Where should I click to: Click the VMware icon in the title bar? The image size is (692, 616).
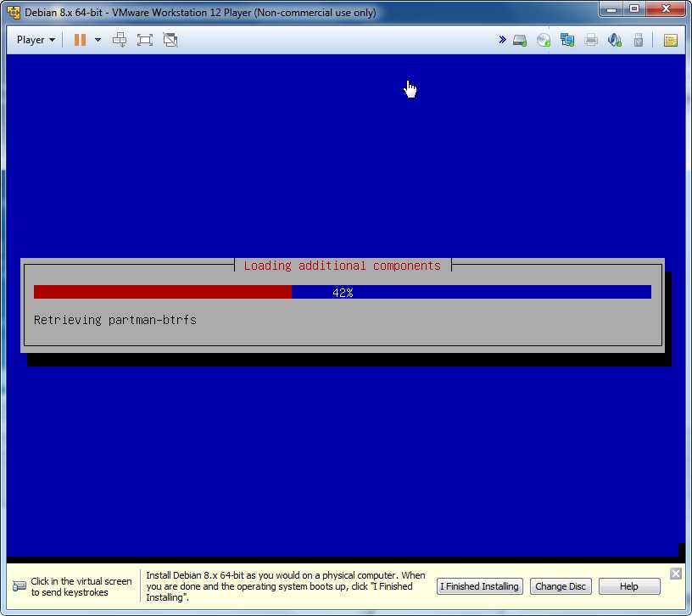point(14,13)
